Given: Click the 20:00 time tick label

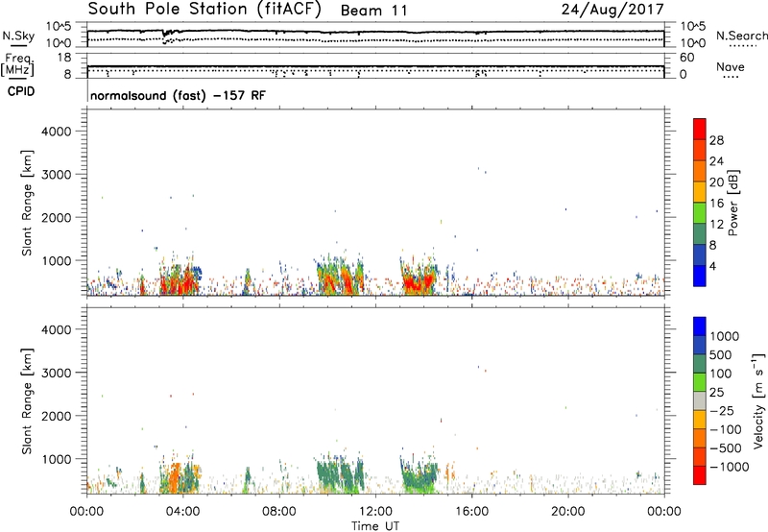Looking at the screenshot, I should [x=567, y=512].
